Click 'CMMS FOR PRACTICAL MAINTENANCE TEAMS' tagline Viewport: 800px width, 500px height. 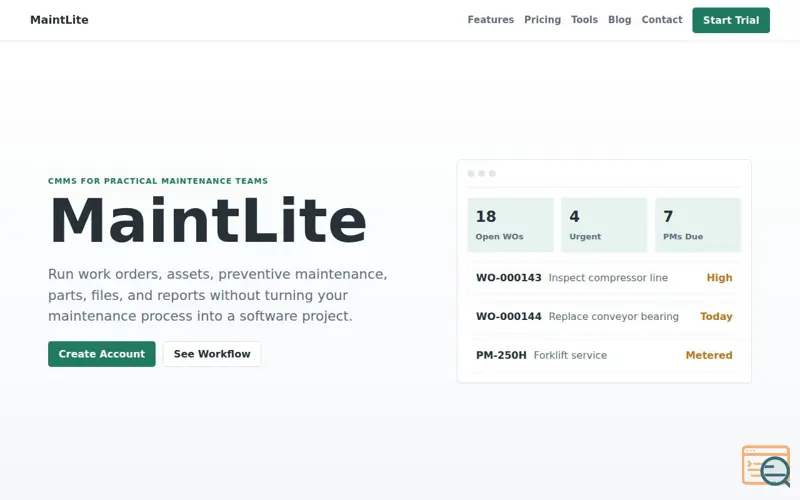tap(158, 181)
